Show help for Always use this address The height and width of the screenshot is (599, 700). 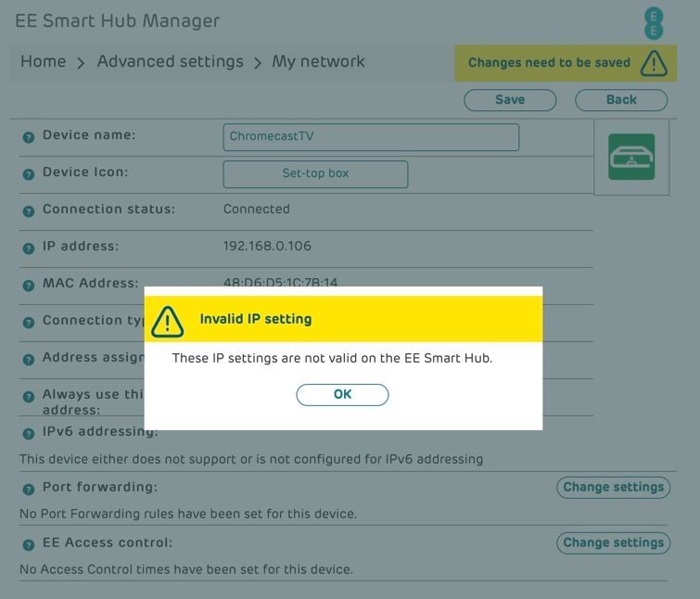tap(29, 397)
